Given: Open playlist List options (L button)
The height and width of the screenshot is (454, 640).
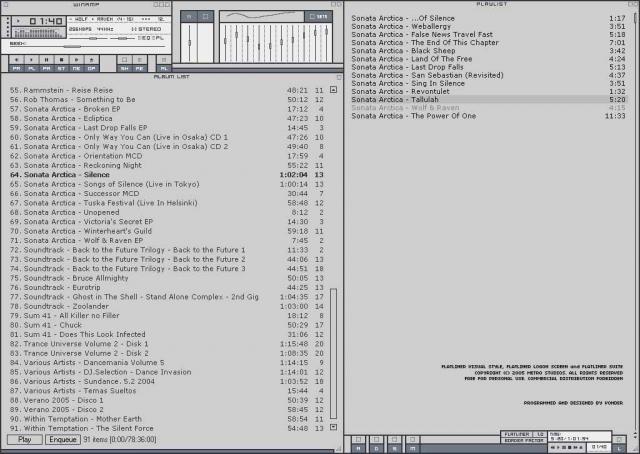Looking at the screenshot, I should [619, 444].
